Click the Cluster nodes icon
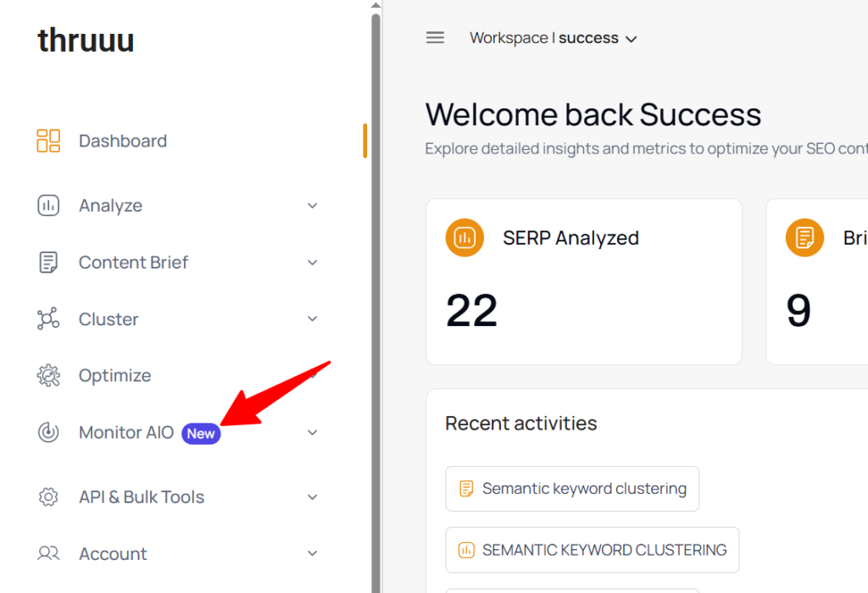This screenshot has width=868, height=593. (48, 319)
